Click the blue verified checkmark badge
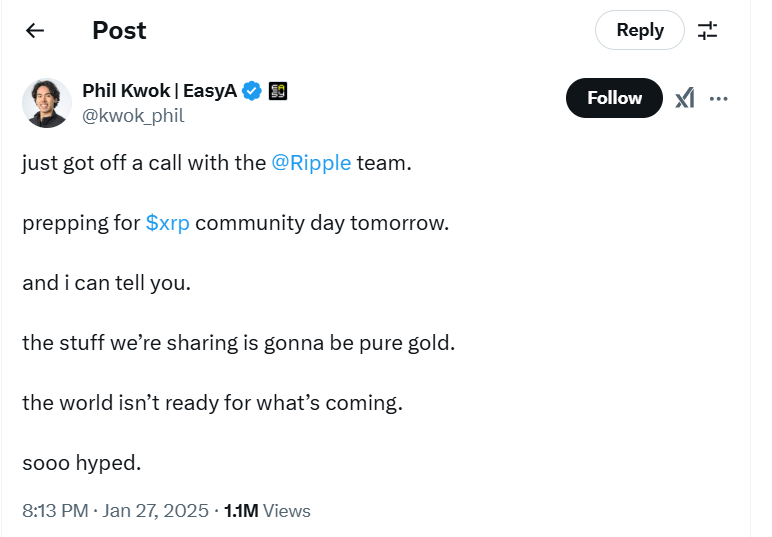Viewport: 772px width, 537px height. click(x=253, y=92)
